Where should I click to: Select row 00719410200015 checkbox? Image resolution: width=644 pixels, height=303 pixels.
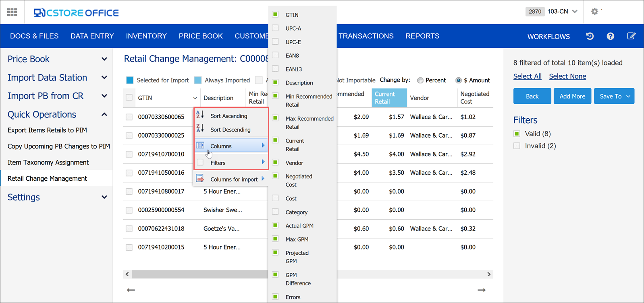click(x=129, y=247)
